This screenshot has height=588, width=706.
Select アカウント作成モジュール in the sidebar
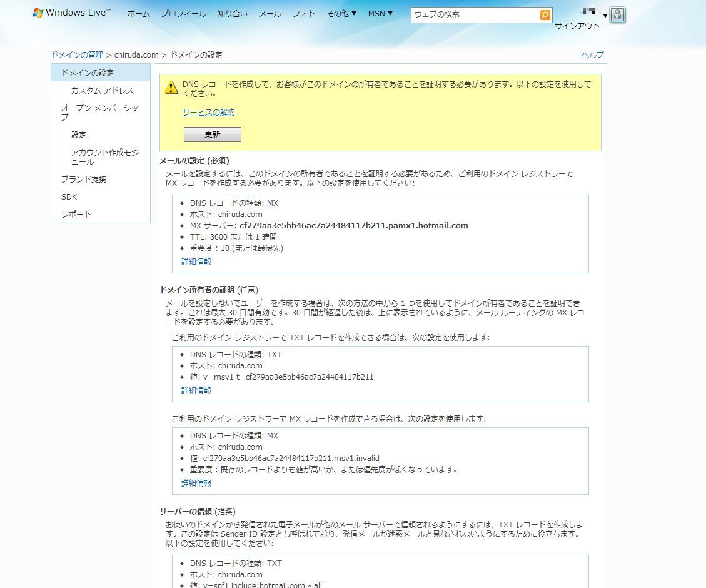[105, 156]
